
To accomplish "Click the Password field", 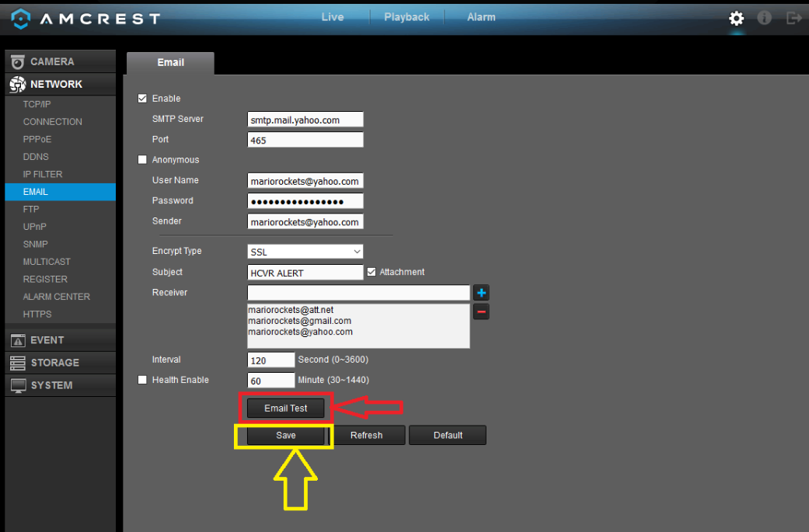I will [305, 201].
